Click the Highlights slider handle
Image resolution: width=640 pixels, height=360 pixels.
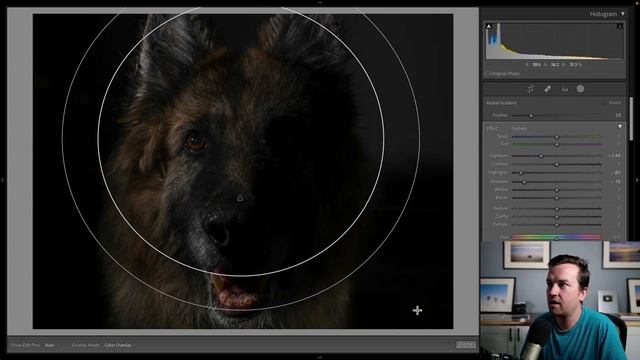click(520, 173)
